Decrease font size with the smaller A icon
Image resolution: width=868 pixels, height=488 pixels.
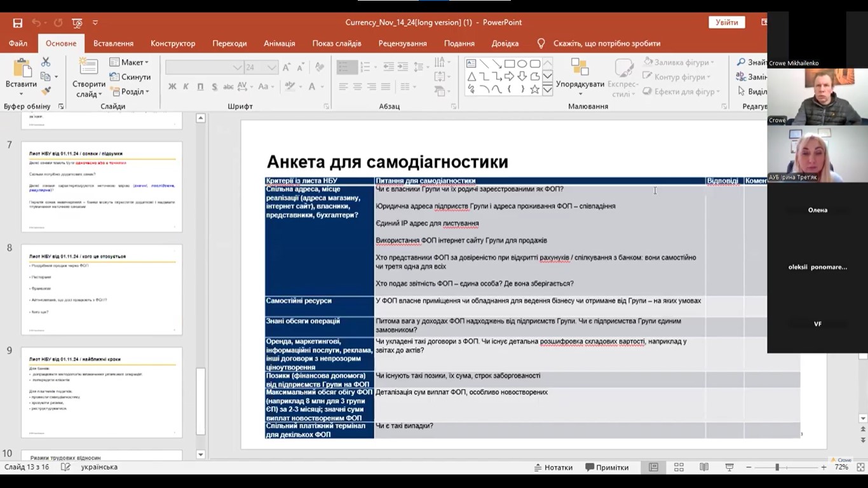point(301,67)
